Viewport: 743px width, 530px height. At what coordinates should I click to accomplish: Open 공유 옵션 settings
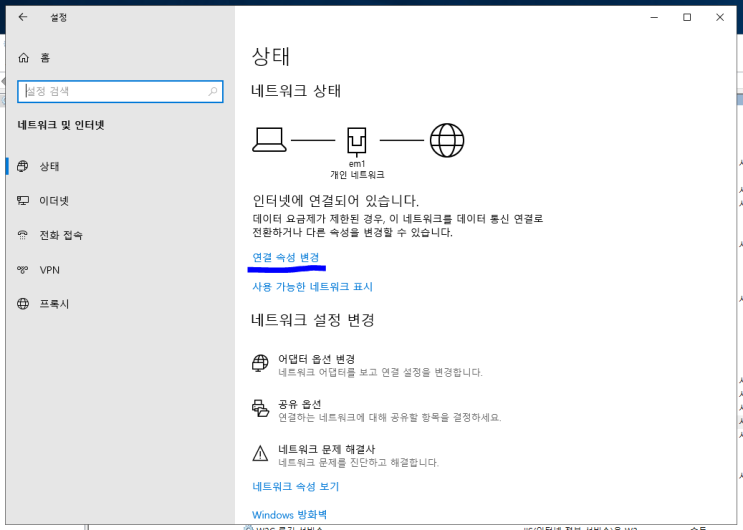(377, 410)
